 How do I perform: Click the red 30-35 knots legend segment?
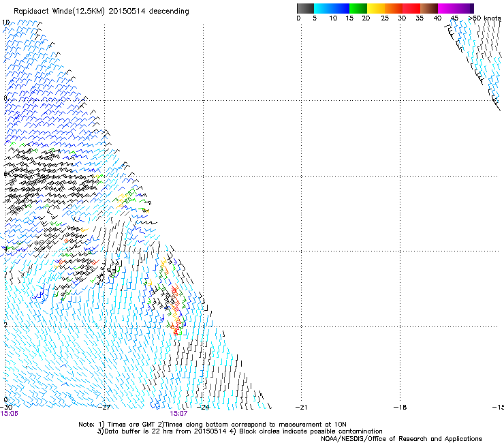411,8
